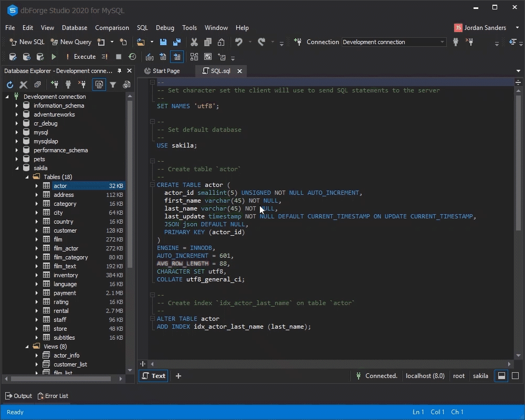Close the Database Explorer panel
Screen dimensions: 525x420
coord(129,71)
